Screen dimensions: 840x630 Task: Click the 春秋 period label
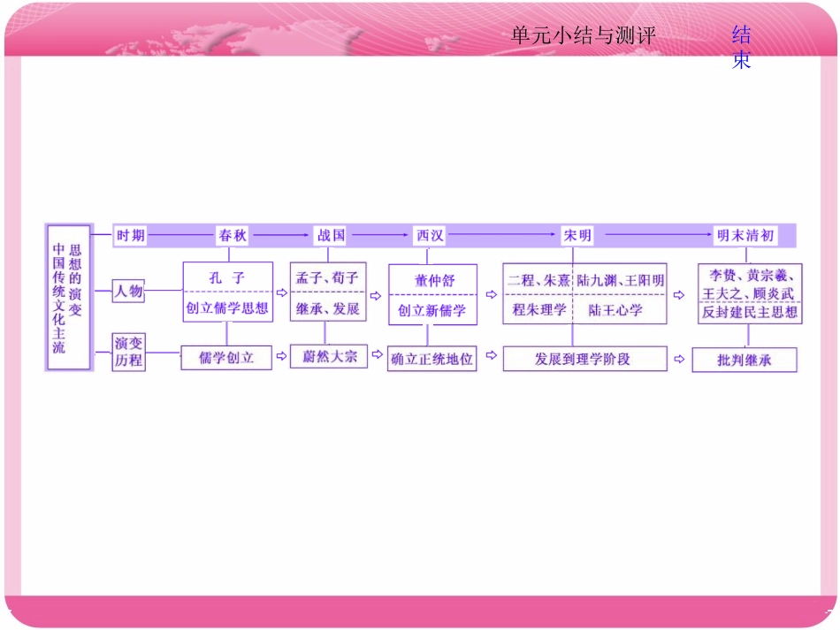coord(233,235)
